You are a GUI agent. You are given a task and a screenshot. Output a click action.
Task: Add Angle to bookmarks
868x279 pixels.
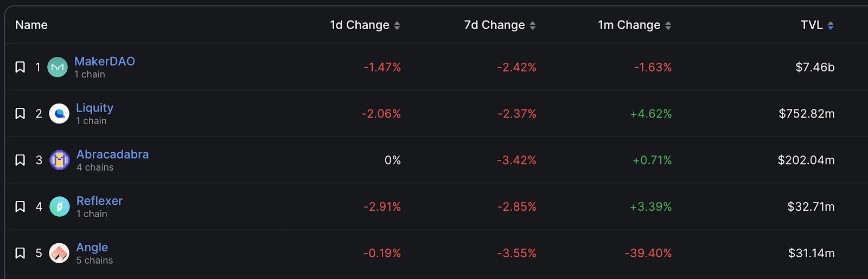point(20,253)
